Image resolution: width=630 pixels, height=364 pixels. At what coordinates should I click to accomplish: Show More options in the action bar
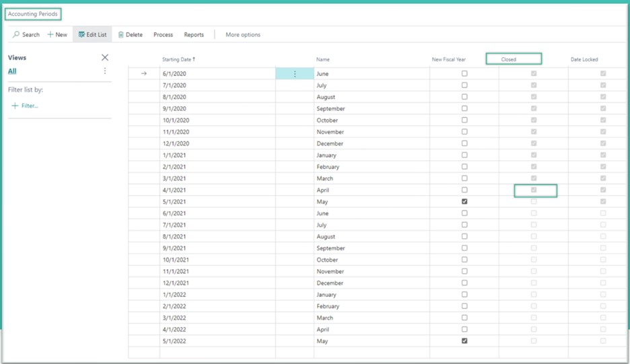(243, 34)
